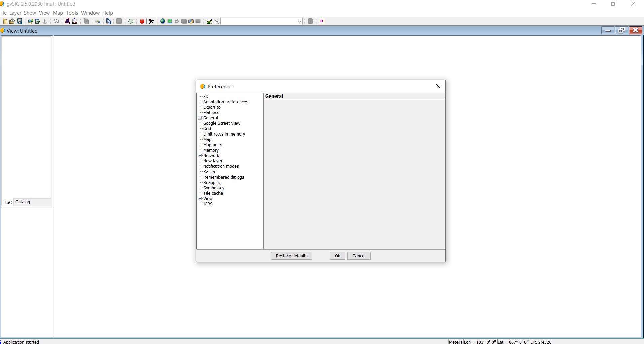Click the red-blue hatched selection icon
Viewport: 644px width, 344px height.
click(x=67, y=21)
